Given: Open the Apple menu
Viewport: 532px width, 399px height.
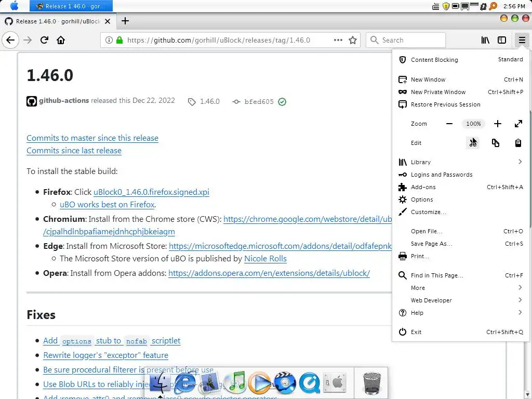Looking at the screenshot, I should coord(15,6).
